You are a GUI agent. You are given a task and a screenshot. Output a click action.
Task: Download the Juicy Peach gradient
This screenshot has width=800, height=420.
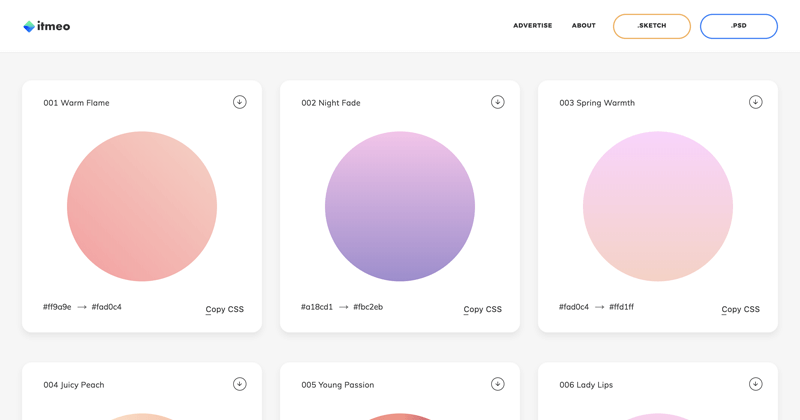[x=239, y=384]
